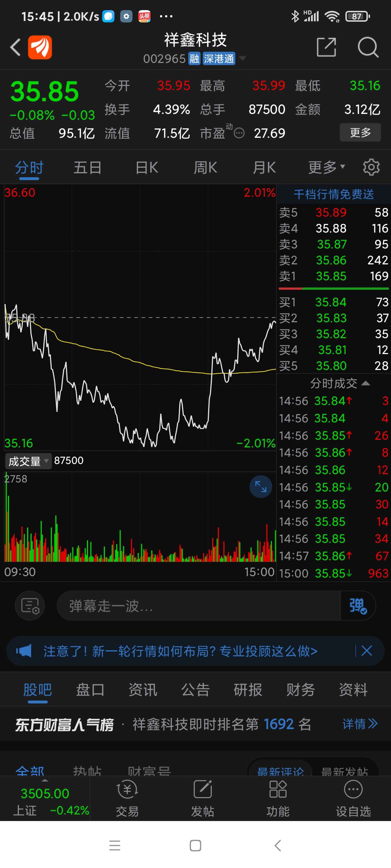Switch to 日K chart tab
The image size is (391, 868).
[147, 167]
